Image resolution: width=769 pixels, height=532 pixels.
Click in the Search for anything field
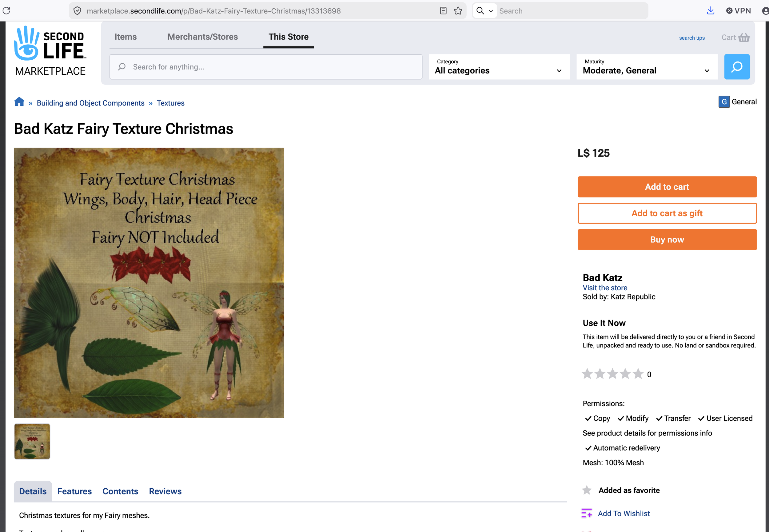pos(266,67)
